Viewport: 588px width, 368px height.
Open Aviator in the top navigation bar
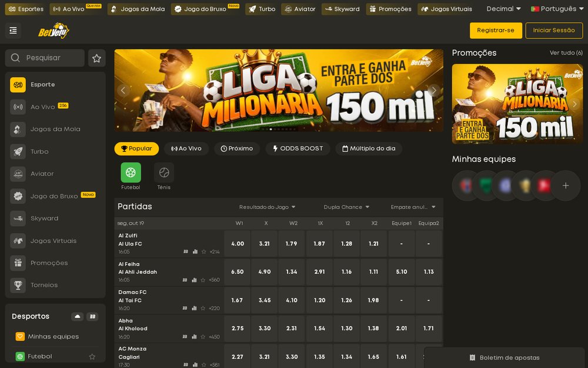(x=300, y=9)
